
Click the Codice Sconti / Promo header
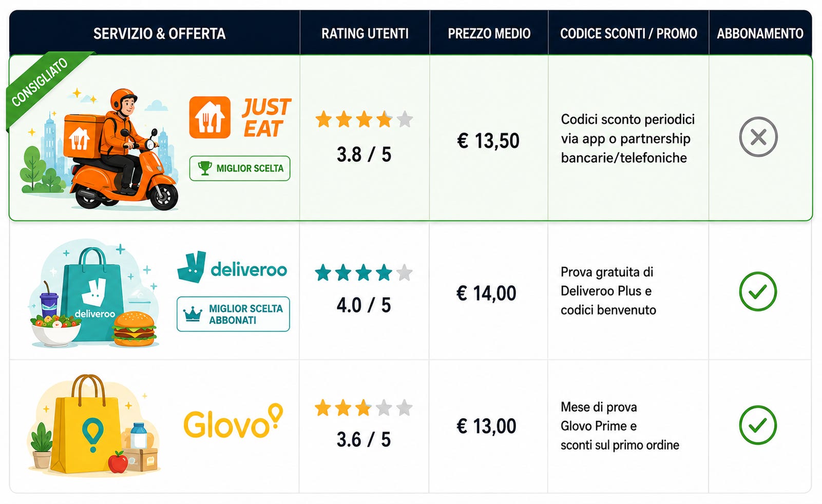tap(628, 34)
